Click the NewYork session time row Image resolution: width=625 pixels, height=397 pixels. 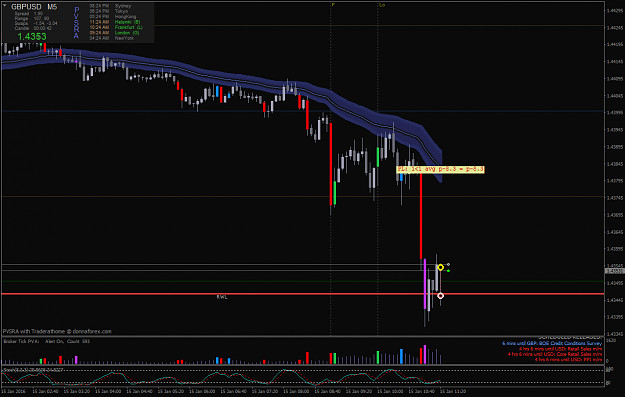pos(112,38)
